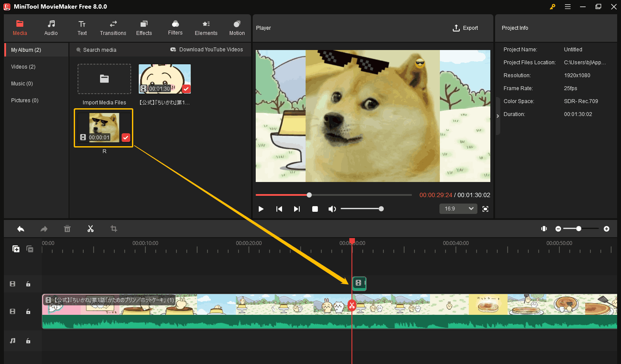Select the small clip on upper track
The image size is (621, 364).
359,283
